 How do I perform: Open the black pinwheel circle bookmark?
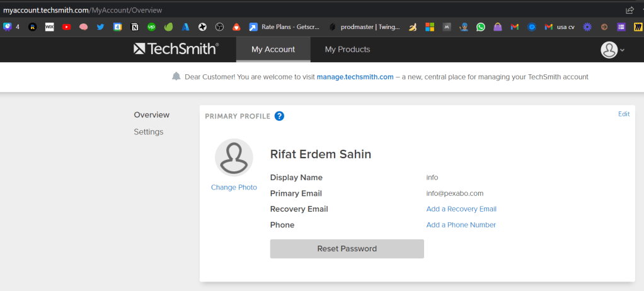pos(202,27)
